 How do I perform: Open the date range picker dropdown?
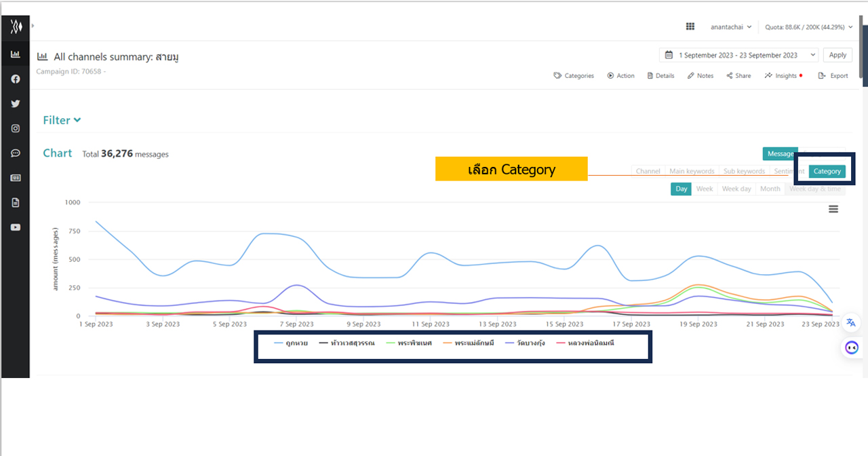tap(739, 55)
